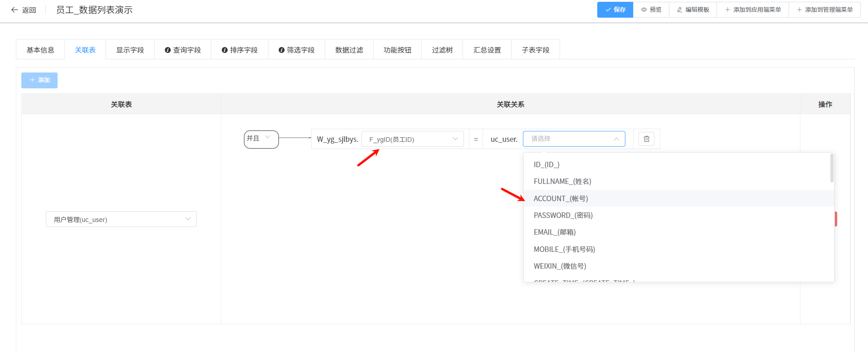Select the 功能按钮 tab
The image size is (868, 352).
point(398,49)
